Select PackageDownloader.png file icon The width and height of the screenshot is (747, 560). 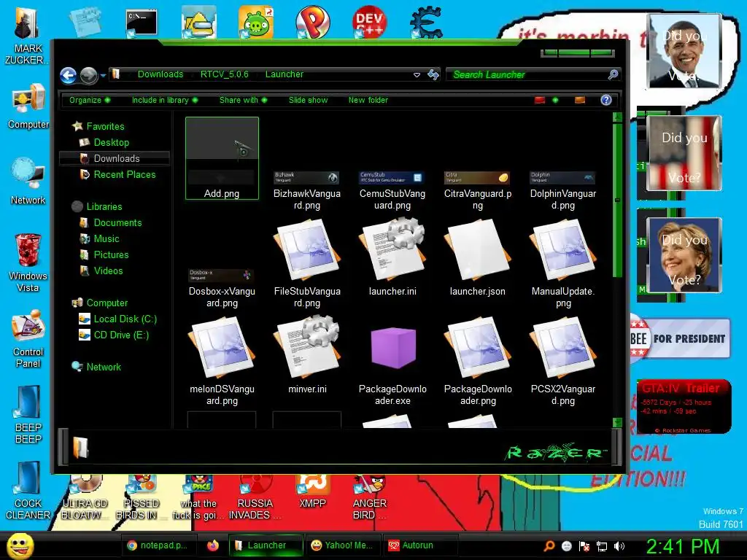[477, 348]
